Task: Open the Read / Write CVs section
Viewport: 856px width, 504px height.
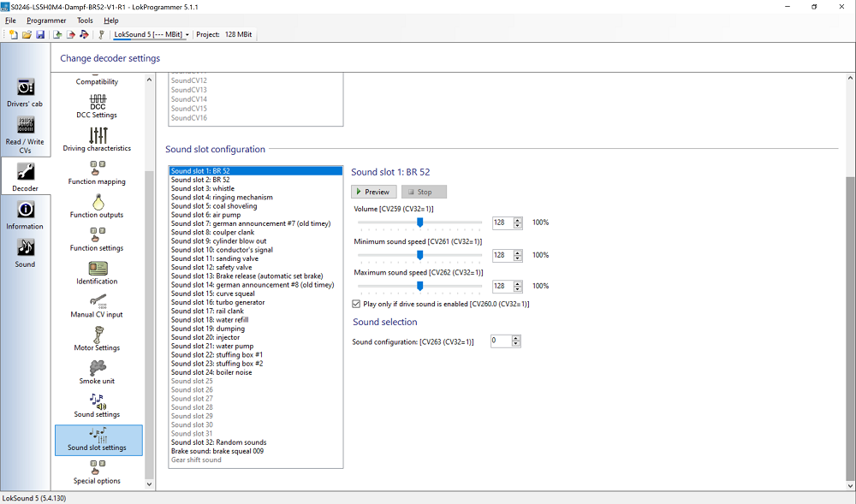Action: pyautogui.click(x=25, y=131)
